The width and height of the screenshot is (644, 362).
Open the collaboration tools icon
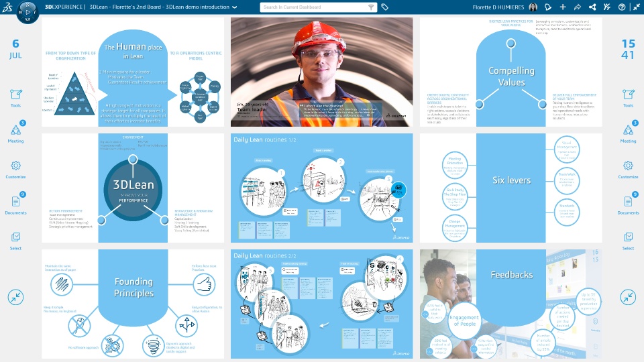click(607, 7)
